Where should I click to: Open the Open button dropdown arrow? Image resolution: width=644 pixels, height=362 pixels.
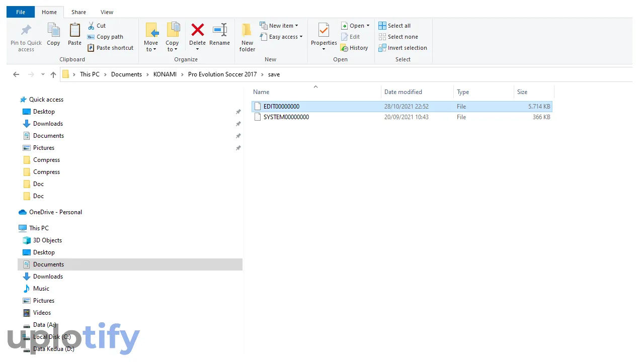coord(368,26)
